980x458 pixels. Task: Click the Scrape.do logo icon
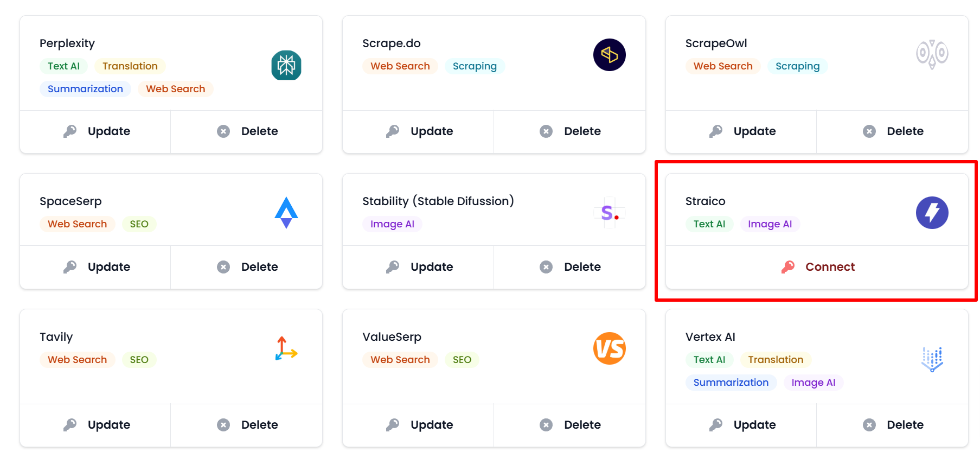[609, 55]
